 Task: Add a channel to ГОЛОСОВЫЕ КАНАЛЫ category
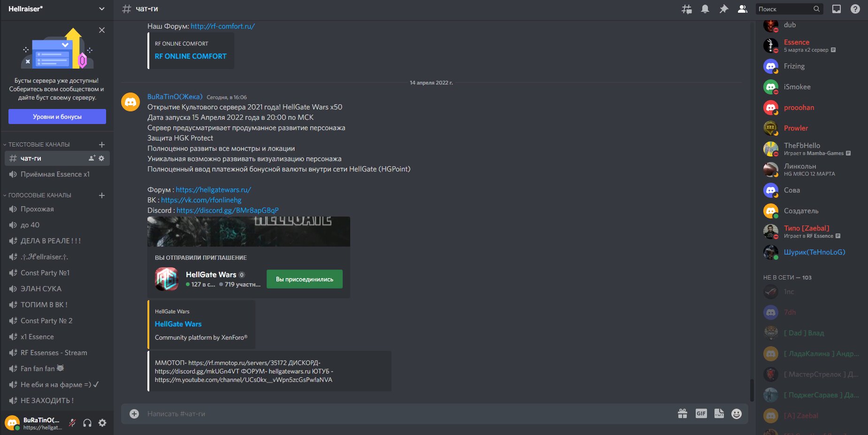(x=102, y=195)
